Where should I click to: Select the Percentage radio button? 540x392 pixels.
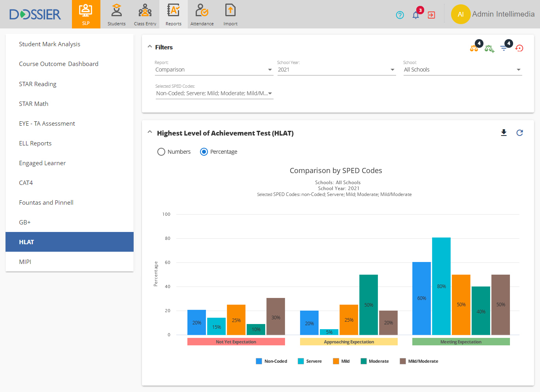[x=204, y=152]
